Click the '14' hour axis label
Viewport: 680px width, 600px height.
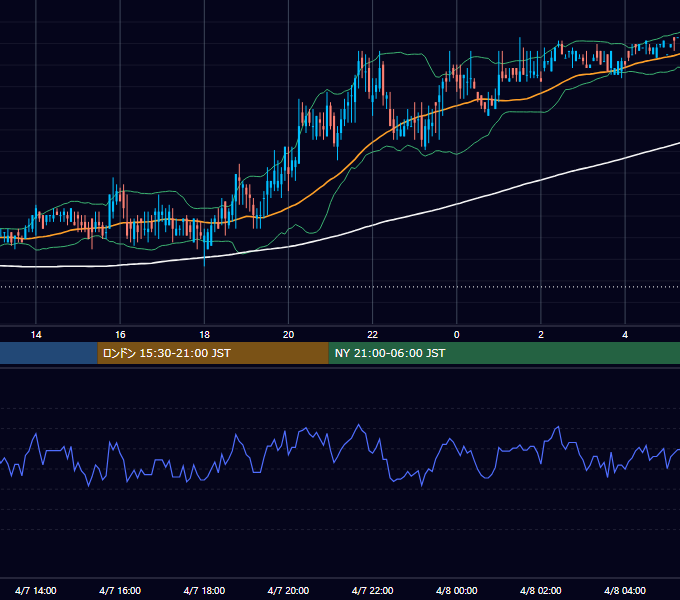(36, 335)
